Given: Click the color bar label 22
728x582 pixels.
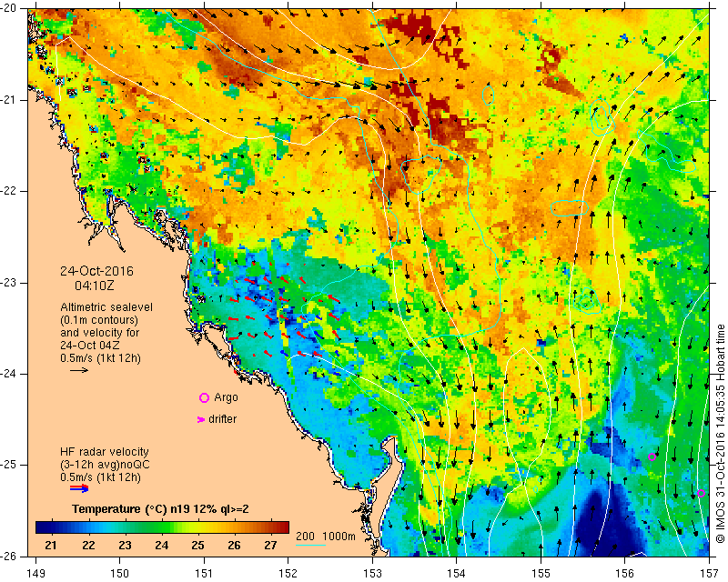Looking at the screenshot, I should [88, 545].
